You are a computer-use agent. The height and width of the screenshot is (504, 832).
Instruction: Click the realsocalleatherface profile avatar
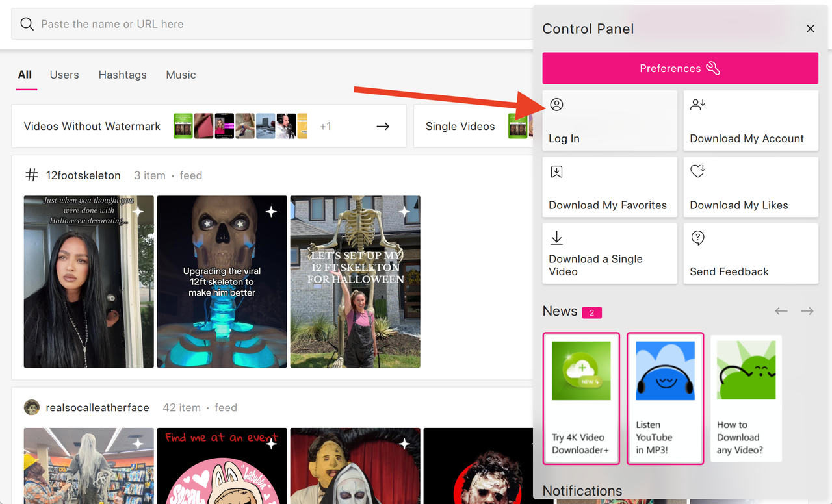[x=32, y=407]
